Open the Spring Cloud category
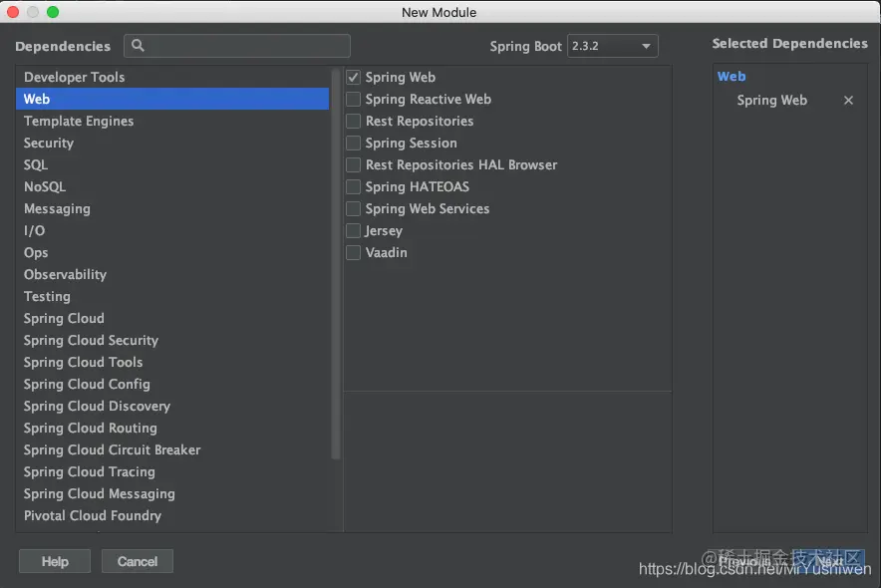The height and width of the screenshot is (588, 881). click(x=172, y=318)
